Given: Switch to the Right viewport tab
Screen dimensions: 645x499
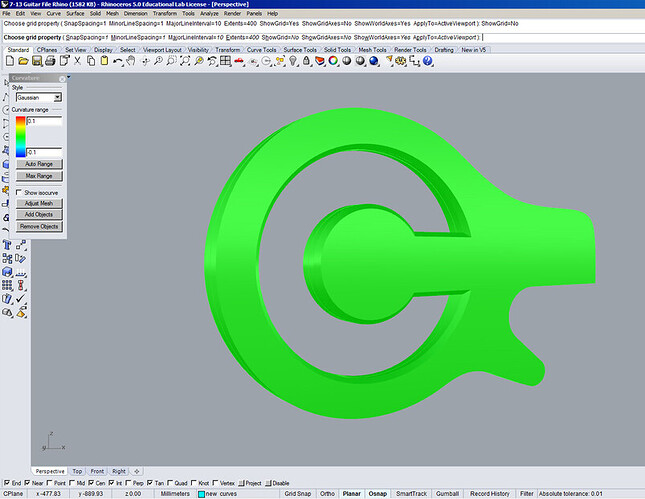Looking at the screenshot, I should click(118, 471).
